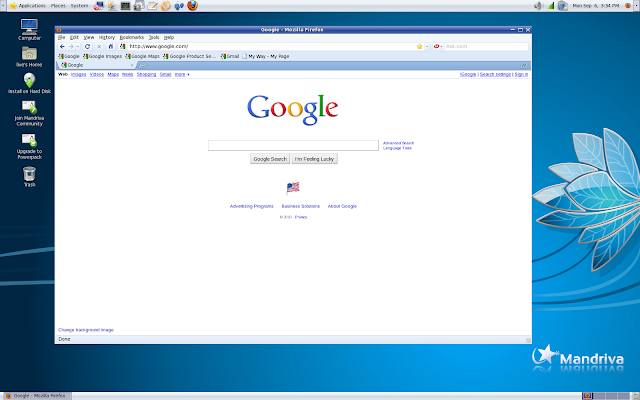Bookmark this page with the star icon

[419, 47]
